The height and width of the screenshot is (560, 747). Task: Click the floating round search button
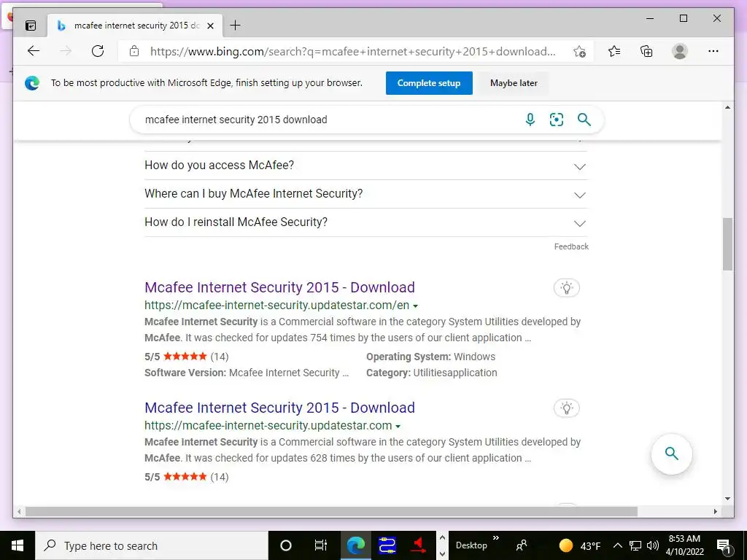pos(672,454)
